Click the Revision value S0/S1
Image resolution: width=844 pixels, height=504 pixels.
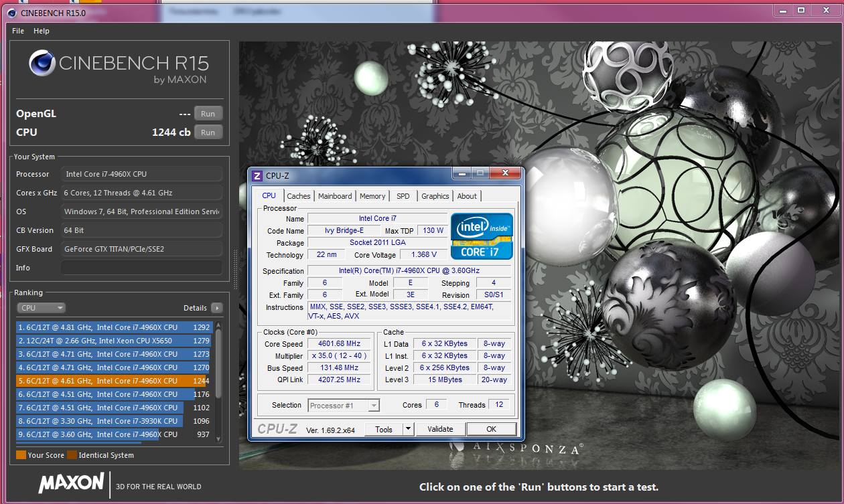(494, 295)
